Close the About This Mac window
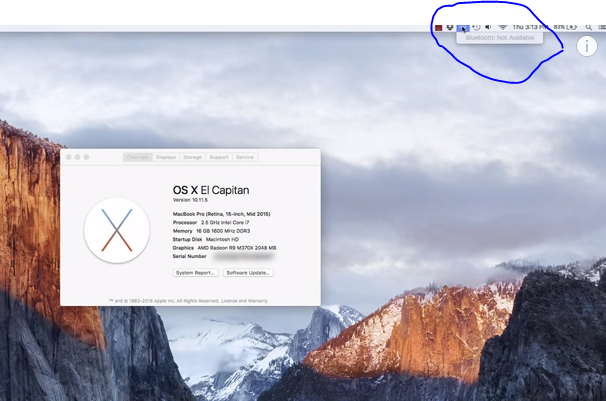Viewport: 606px width, 401px height. coord(68,157)
